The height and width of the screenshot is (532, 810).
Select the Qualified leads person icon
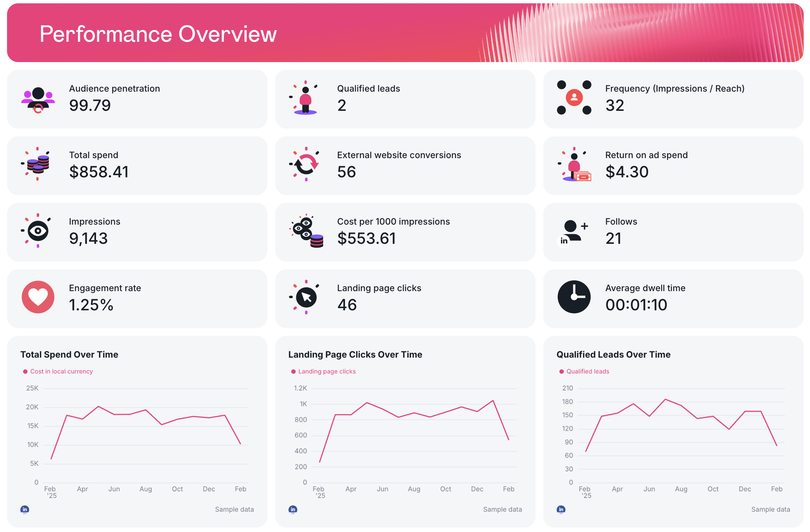point(305,98)
